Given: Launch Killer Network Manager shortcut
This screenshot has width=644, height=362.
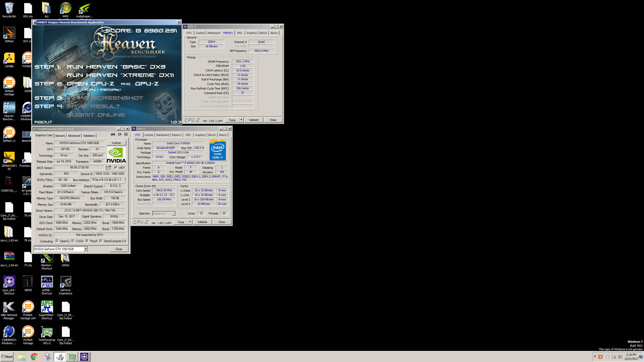Looking at the screenshot, I should (9, 310).
